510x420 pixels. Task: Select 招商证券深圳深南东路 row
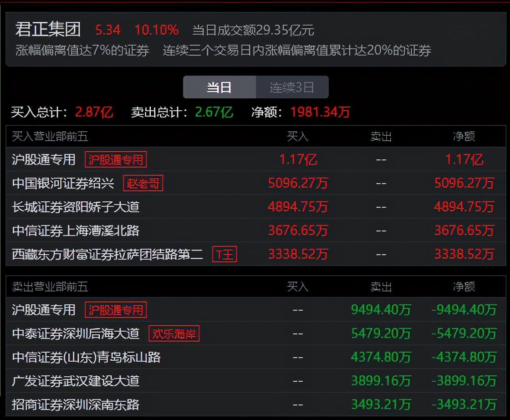pyautogui.click(x=255, y=405)
